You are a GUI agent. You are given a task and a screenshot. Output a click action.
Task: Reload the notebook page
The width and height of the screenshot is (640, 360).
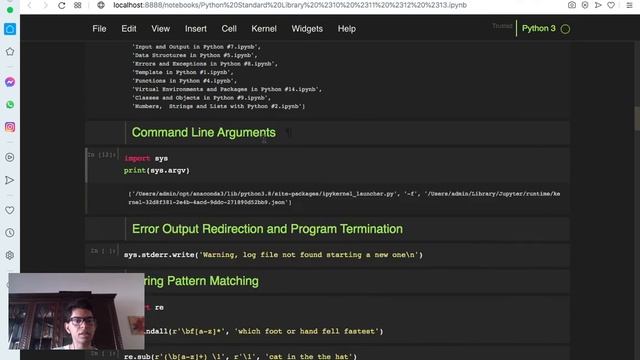tap(62, 5)
